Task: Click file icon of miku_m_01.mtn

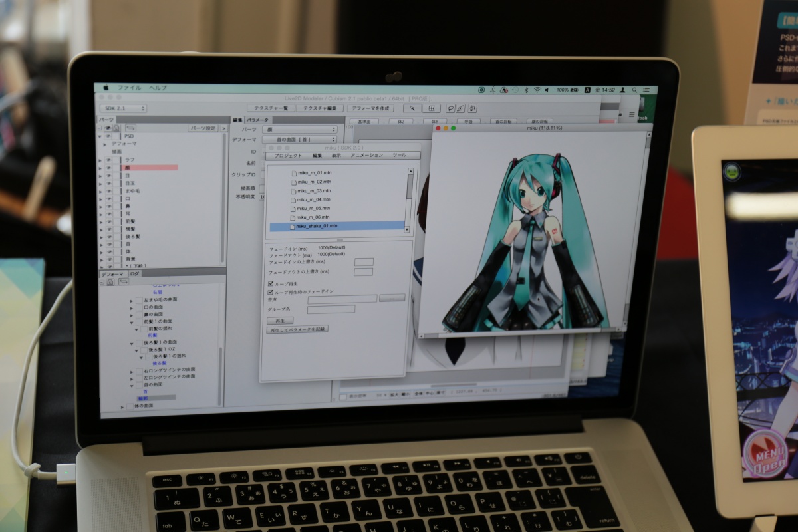Action: [294, 172]
